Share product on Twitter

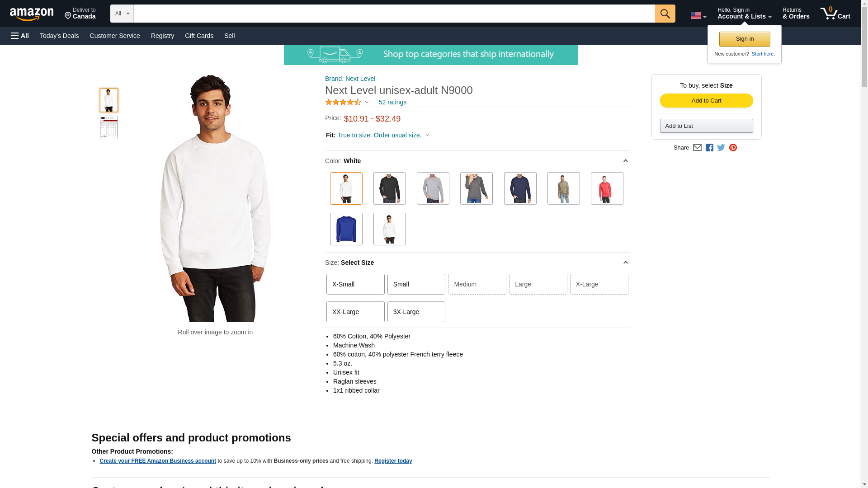[721, 148]
